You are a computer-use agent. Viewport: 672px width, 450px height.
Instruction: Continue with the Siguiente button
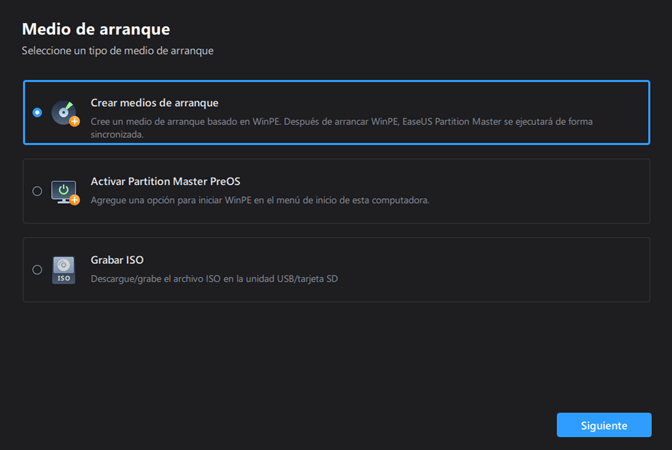click(x=604, y=425)
